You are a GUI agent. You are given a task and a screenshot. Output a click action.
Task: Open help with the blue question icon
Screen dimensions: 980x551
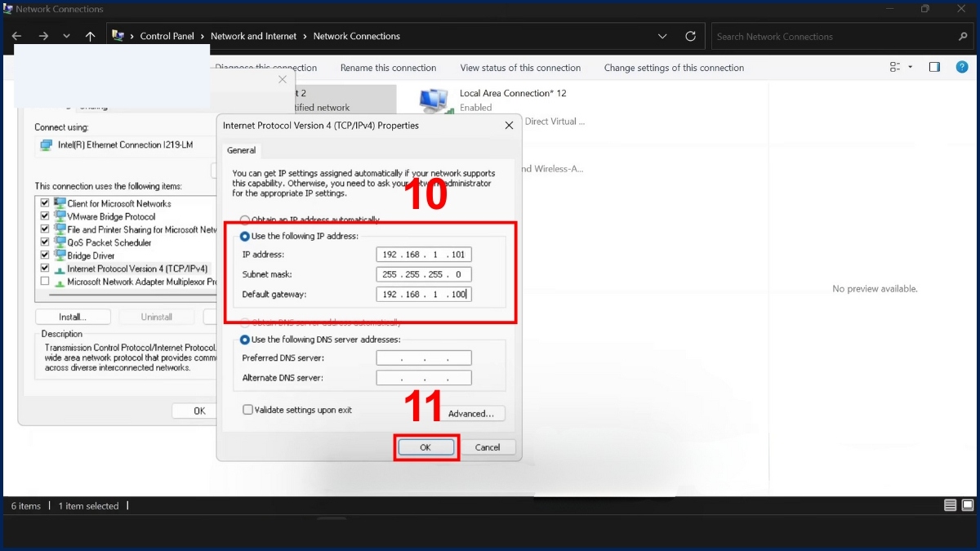pyautogui.click(x=962, y=68)
